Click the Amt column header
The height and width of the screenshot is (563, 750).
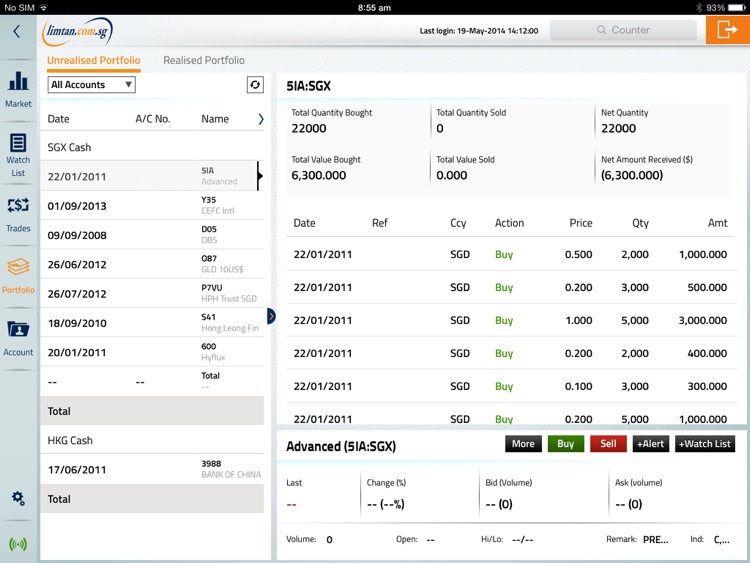point(717,223)
